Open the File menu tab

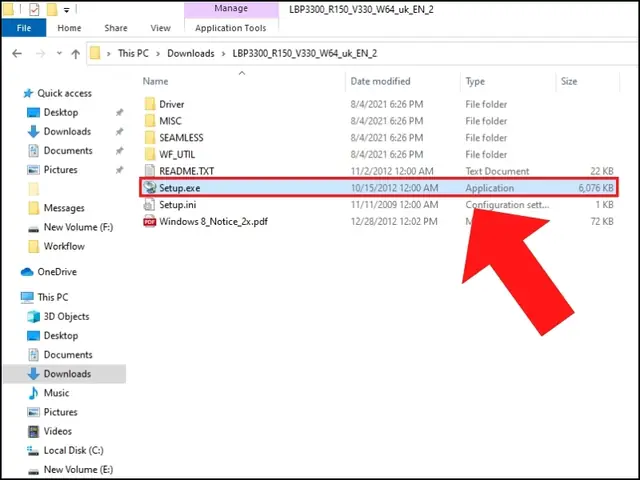tap(23, 28)
